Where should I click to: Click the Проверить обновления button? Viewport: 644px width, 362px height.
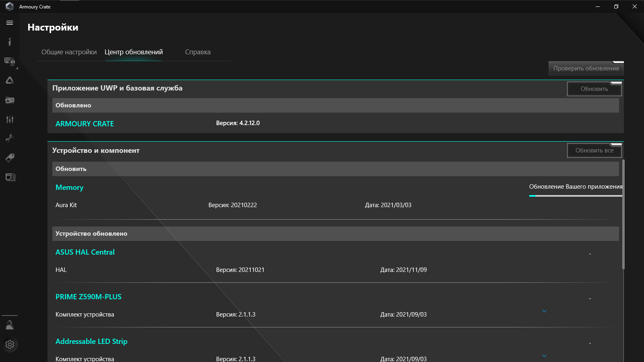pyautogui.click(x=586, y=68)
